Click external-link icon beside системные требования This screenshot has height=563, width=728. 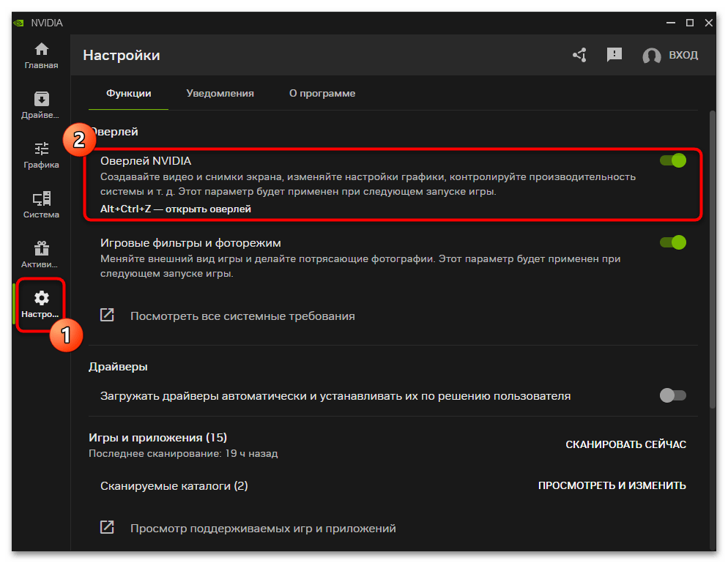[x=107, y=315]
